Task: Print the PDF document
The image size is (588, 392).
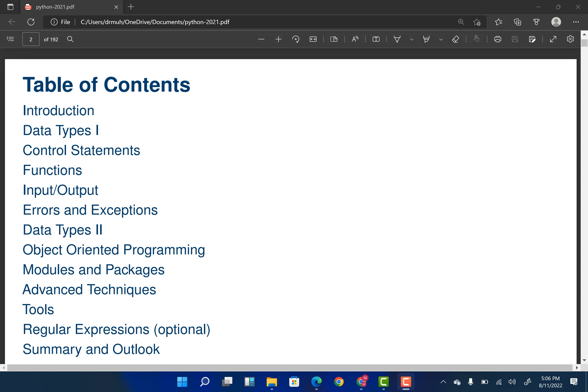Action: (x=498, y=39)
